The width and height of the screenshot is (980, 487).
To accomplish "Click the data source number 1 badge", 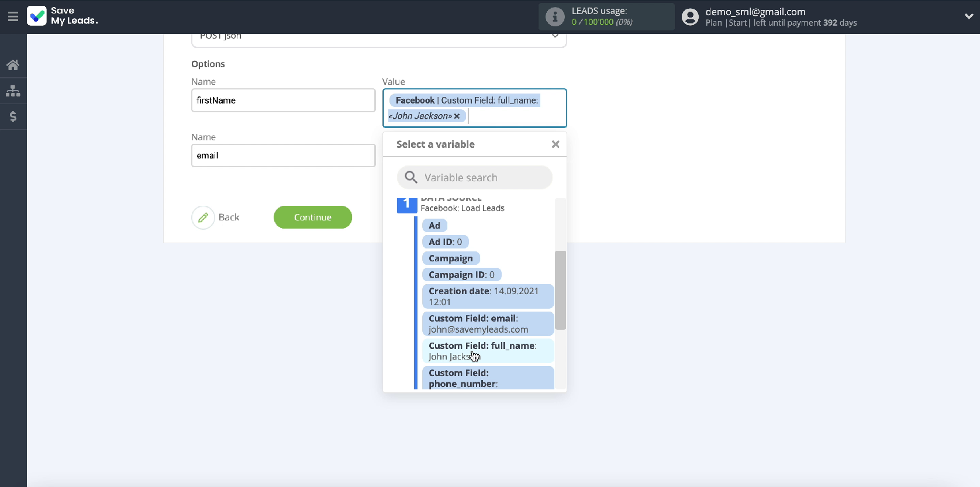I will click(407, 205).
